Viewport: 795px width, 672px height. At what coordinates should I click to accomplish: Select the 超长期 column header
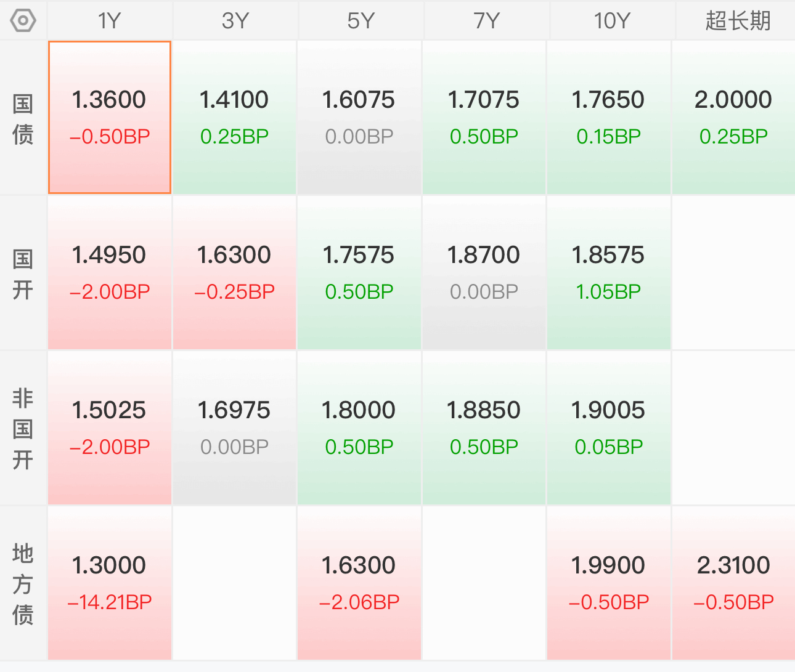pos(737,20)
